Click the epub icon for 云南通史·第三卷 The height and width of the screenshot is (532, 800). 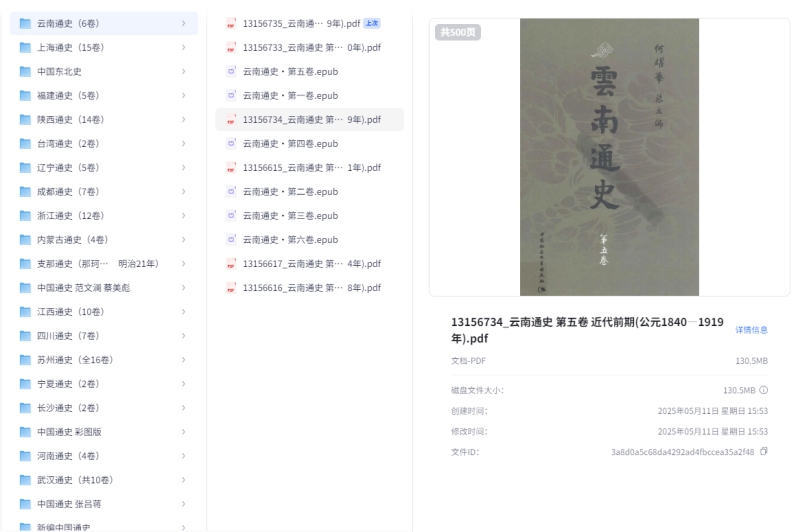[231, 215]
